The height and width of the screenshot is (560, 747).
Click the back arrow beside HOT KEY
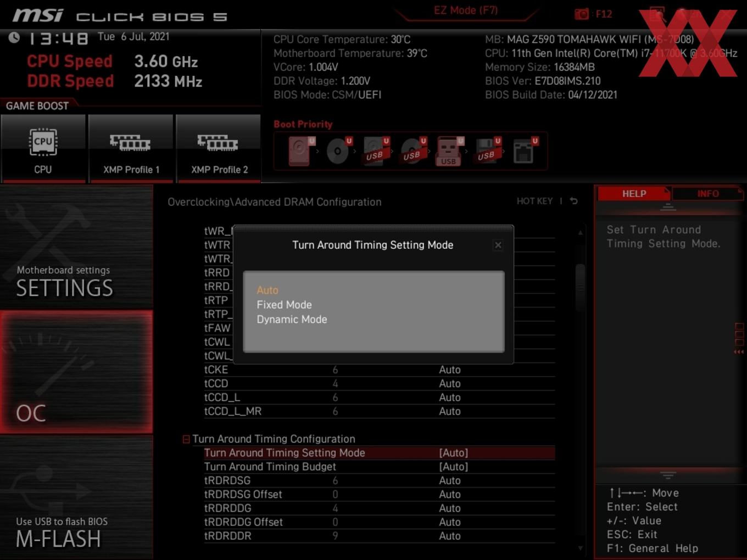(574, 201)
